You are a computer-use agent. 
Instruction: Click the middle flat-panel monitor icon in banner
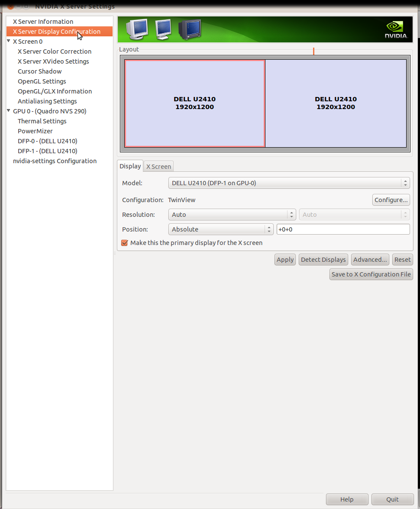click(163, 29)
